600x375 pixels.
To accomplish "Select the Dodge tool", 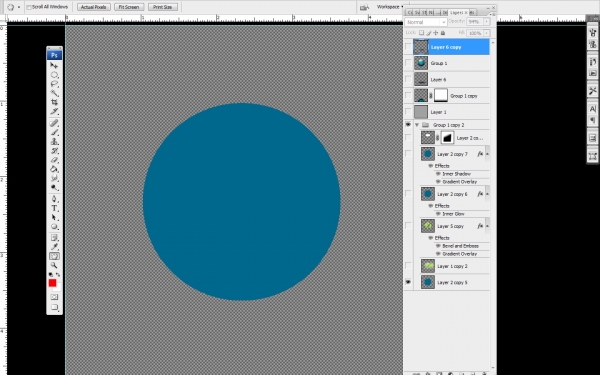I will pos(54,188).
